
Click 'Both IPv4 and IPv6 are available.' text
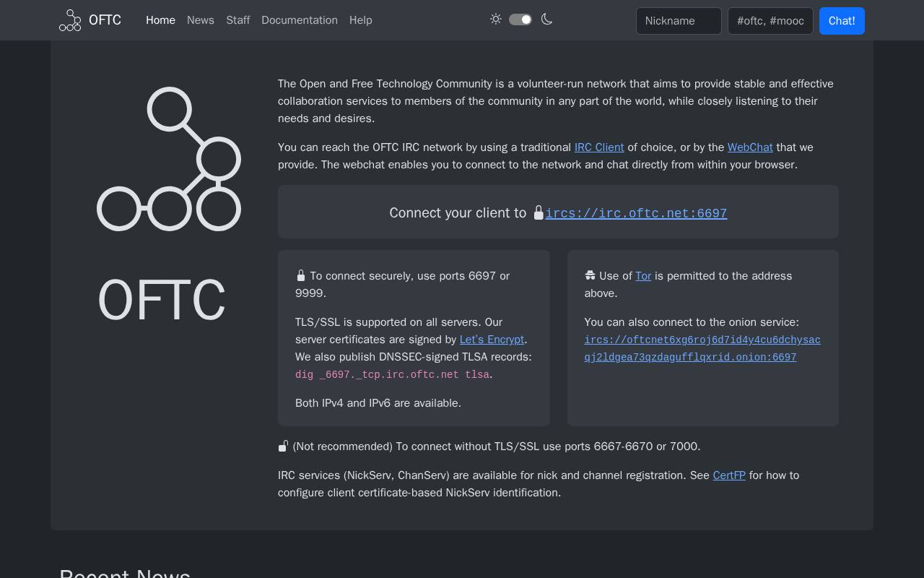[x=378, y=403]
